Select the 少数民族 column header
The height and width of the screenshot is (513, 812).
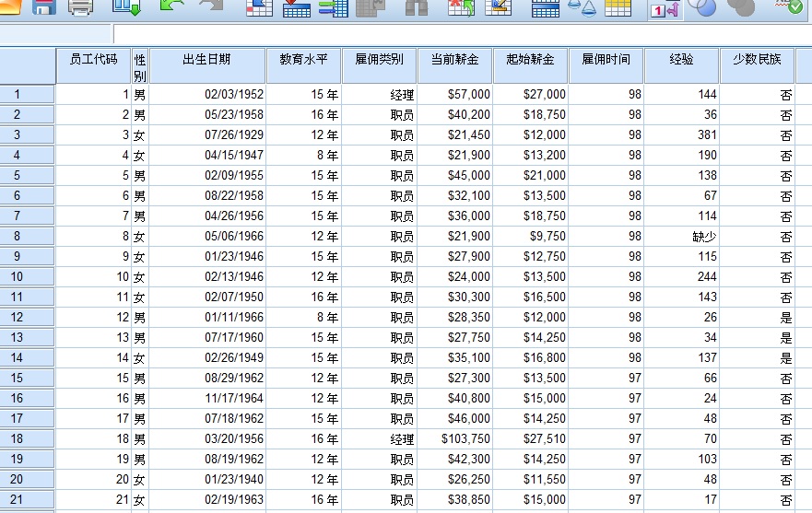tap(757, 65)
